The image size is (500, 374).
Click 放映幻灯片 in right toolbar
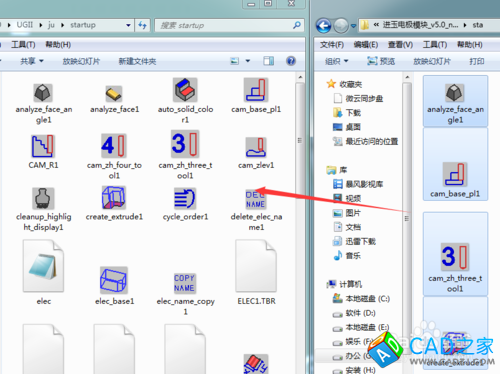[432, 61]
